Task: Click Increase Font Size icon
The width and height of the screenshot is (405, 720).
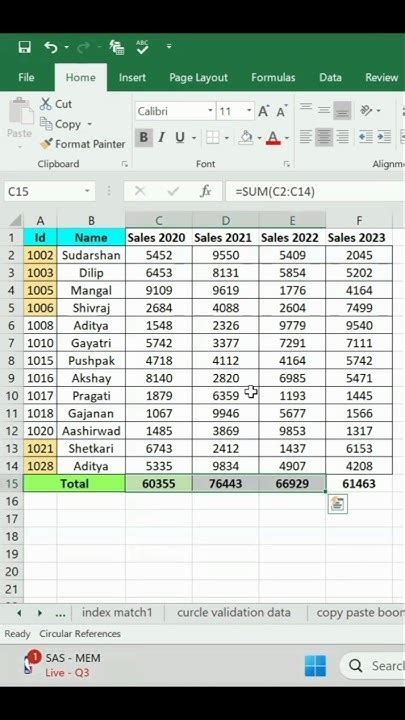Action: click(264, 111)
